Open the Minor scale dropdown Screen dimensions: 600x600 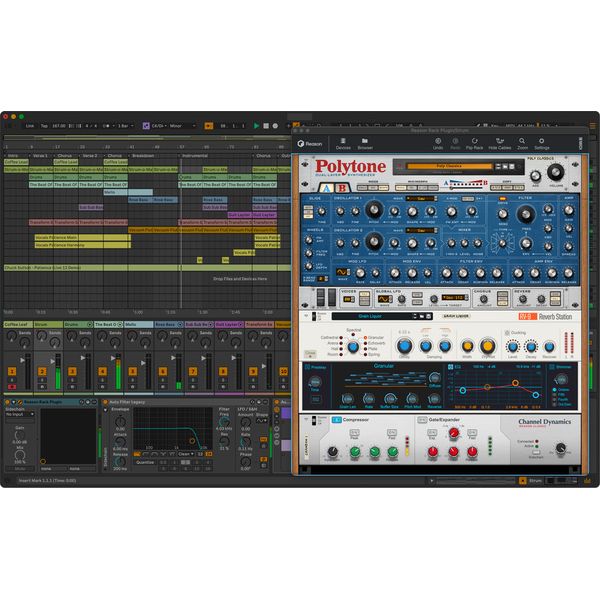click(183, 126)
